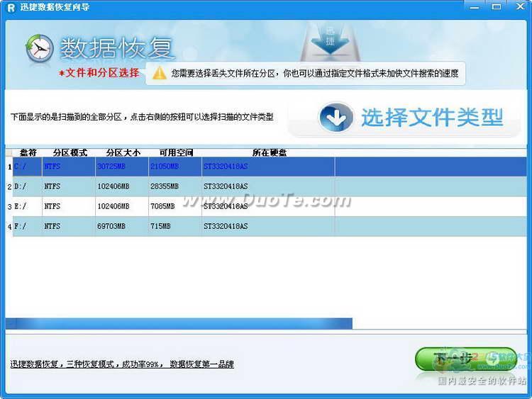Open the 选择文件类型 button label

coord(431,118)
